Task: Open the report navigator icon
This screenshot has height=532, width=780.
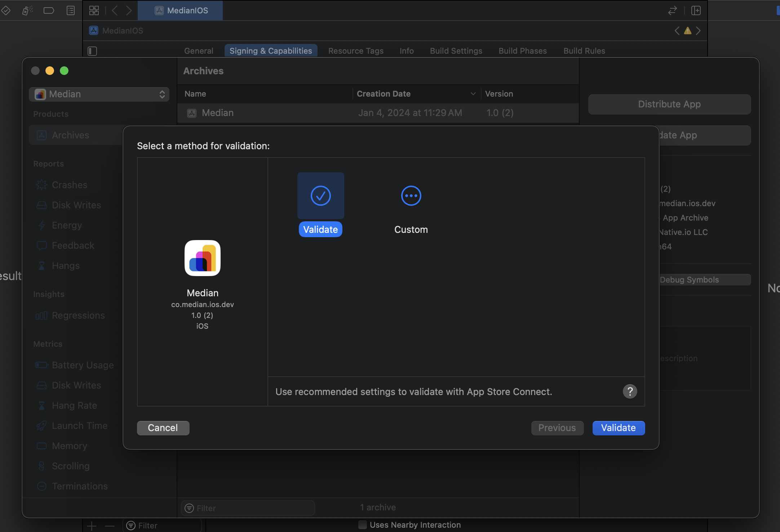Action: [x=71, y=10]
